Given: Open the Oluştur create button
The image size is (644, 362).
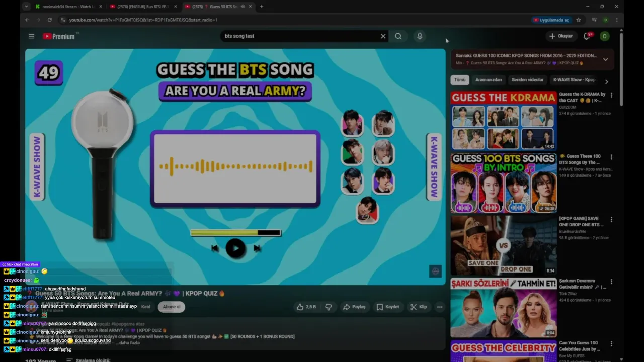Looking at the screenshot, I should (561, 36).
